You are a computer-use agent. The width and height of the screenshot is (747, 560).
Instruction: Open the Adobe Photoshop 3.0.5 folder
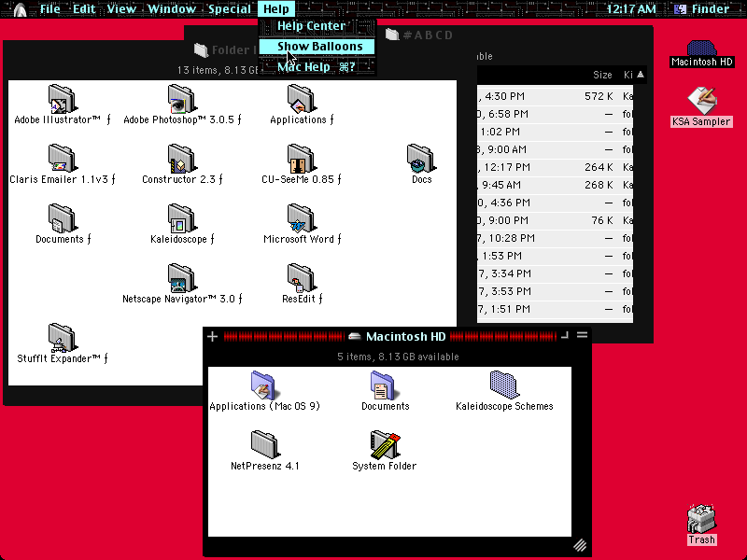coord(181,99)
